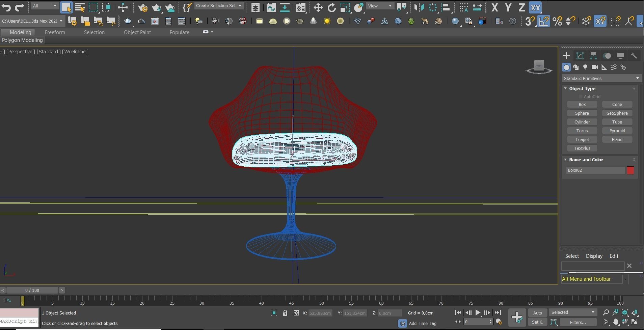Click the Undo arrow icon

(6, 7)
